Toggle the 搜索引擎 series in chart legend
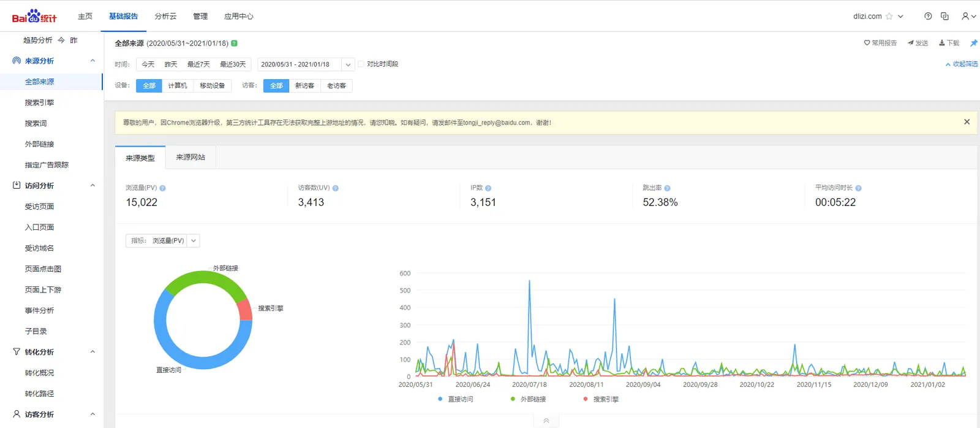The width and height of the screenshot is (980, 428). 601,399
